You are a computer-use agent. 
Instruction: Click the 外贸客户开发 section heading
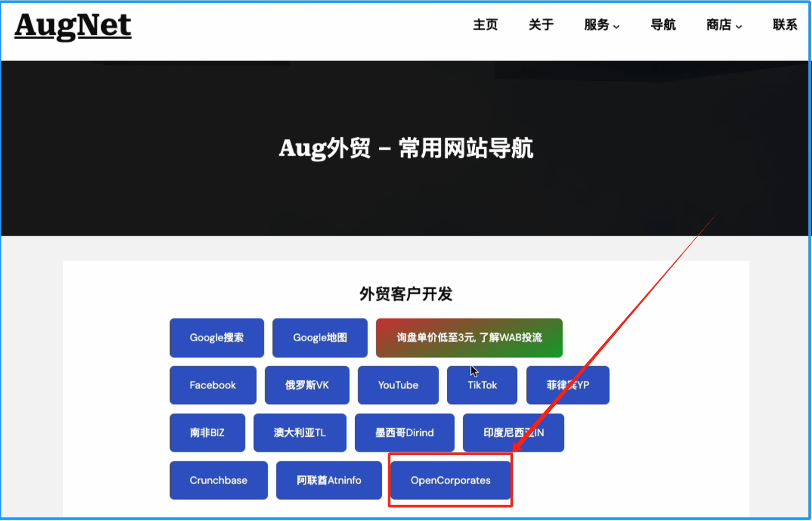pos(406,294)
